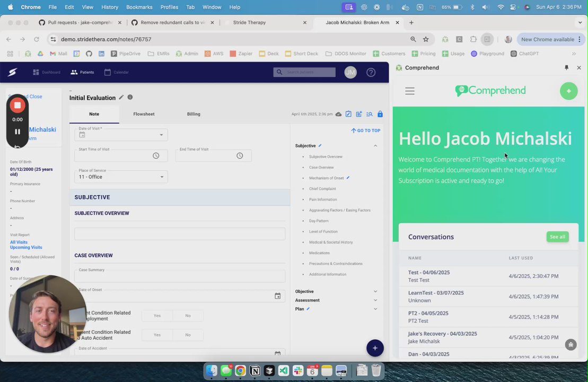
Task: Click the clock icon in End Time
Action: pos(240,156)
